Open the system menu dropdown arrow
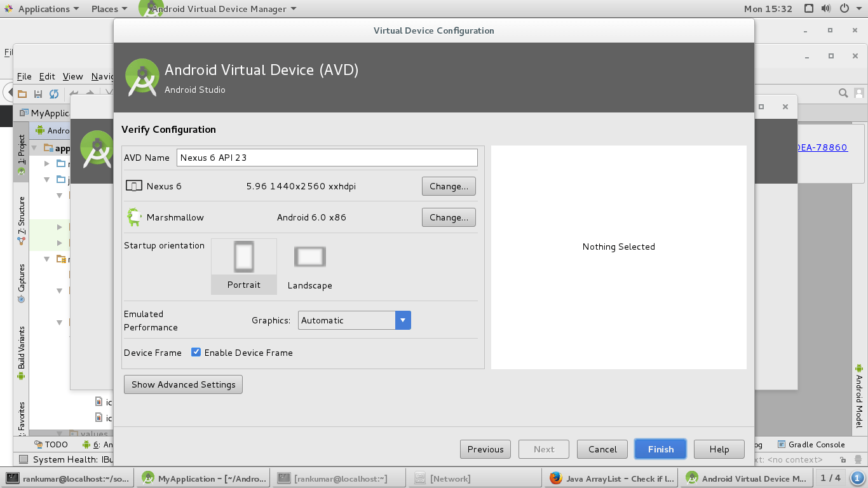The width and height of the screenshot is (868, 488). point(860,9)
